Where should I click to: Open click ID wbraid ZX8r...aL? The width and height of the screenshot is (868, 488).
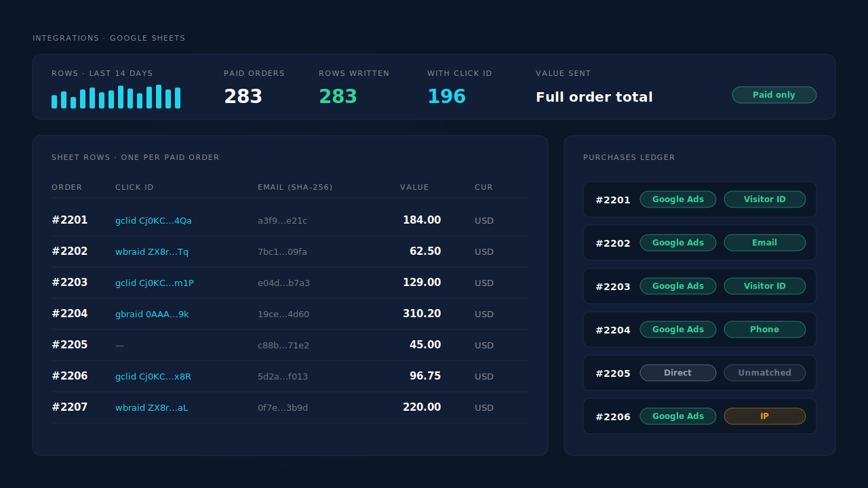pos(151,407)
